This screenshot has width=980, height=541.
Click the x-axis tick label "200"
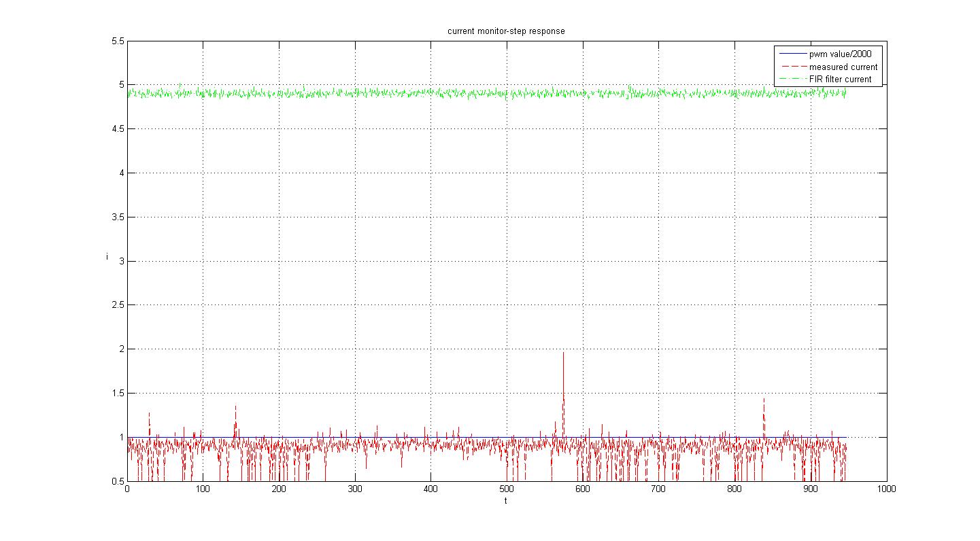(x=279, y=489)
